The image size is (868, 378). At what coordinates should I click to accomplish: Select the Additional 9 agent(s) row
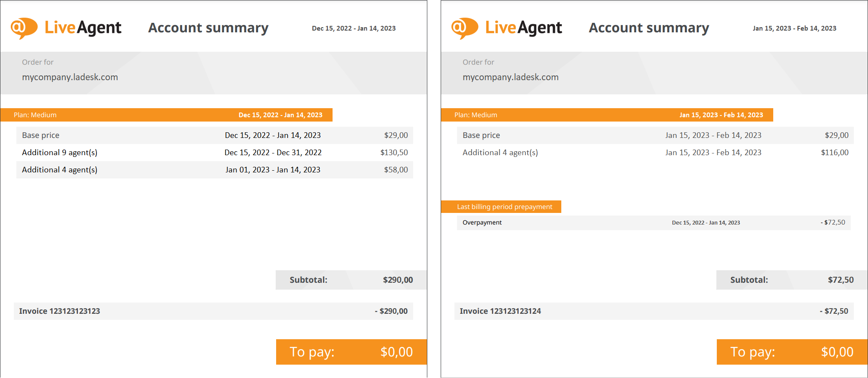point(215,153)
